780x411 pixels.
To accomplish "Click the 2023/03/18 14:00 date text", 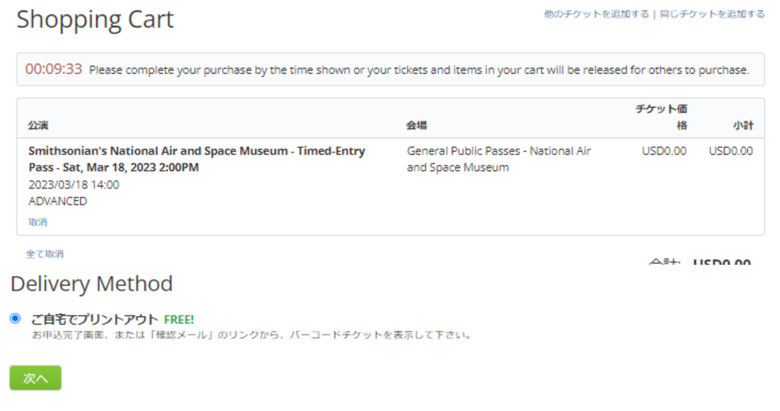I will [74, 185].
